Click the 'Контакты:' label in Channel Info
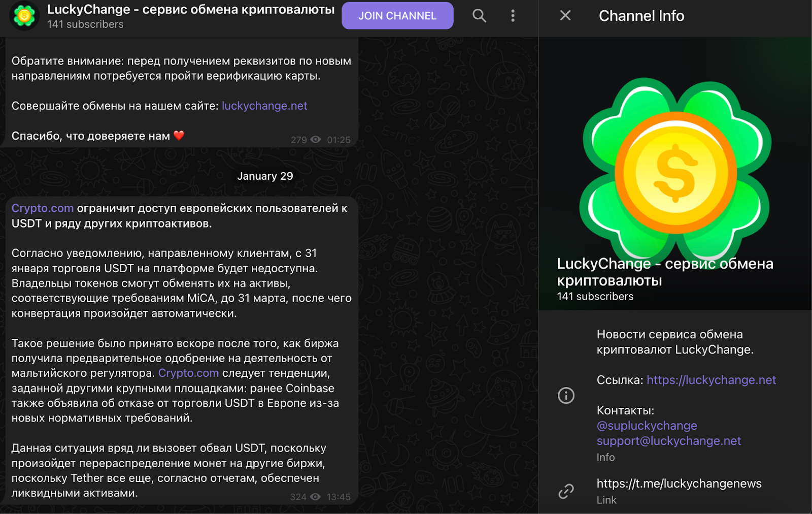This screenshot has width=812, height=514. [625, 410]
